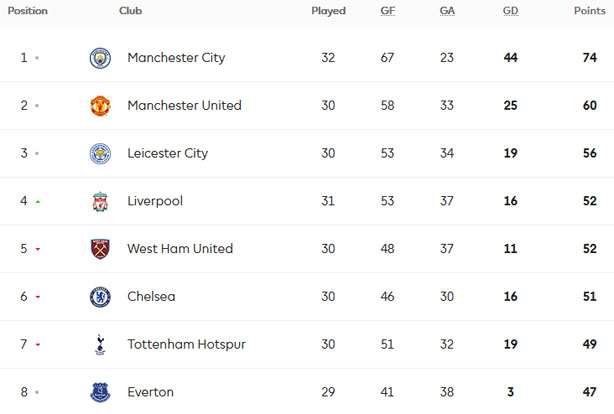614x414 pixels.
Task: Click West Ham's red downward position arrow
Action: [38, 249]
